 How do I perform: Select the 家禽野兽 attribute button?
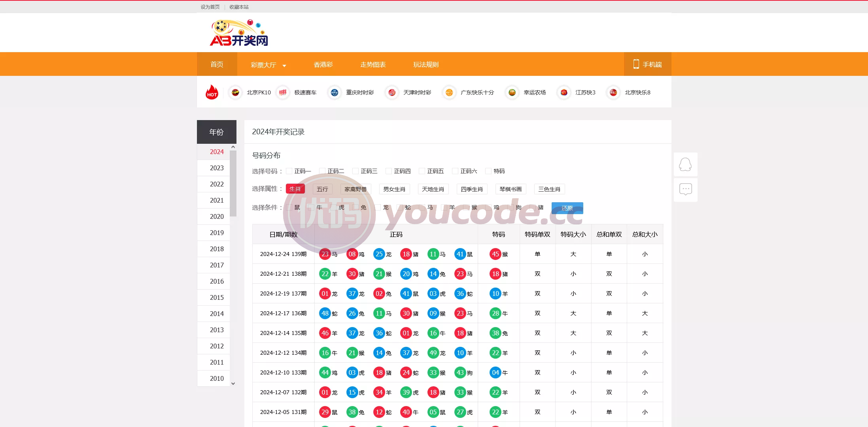click(x=356, y=189)
